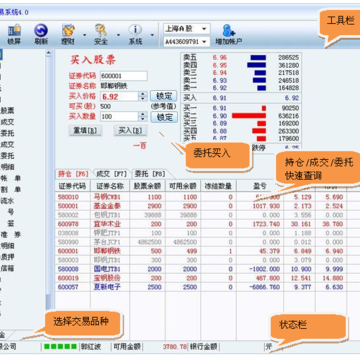Click the left panel scrollbar up arrow
The height and width of the screenshot is (360, 360).
49,53
